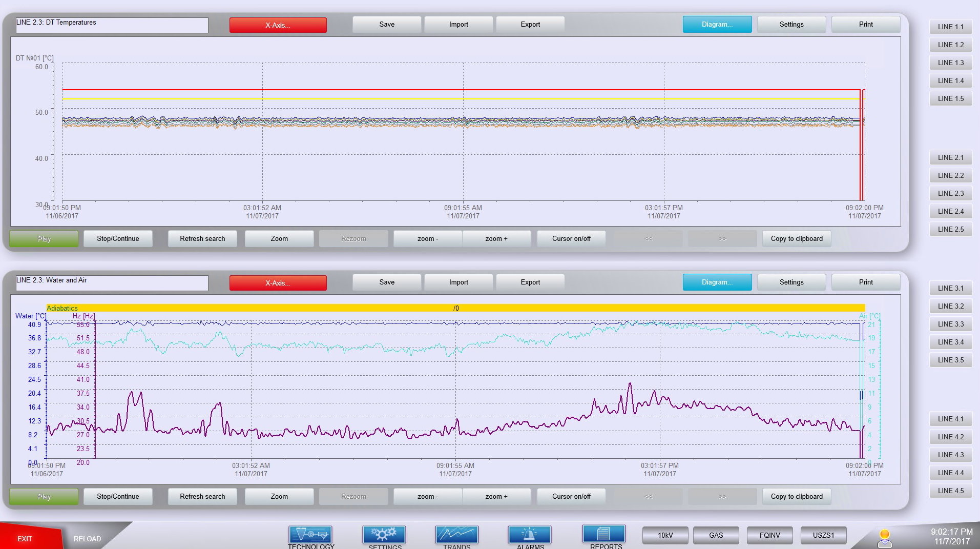980x549 pixels.
Task: Click the red EXIT button
Action: (x=25, y=539)
